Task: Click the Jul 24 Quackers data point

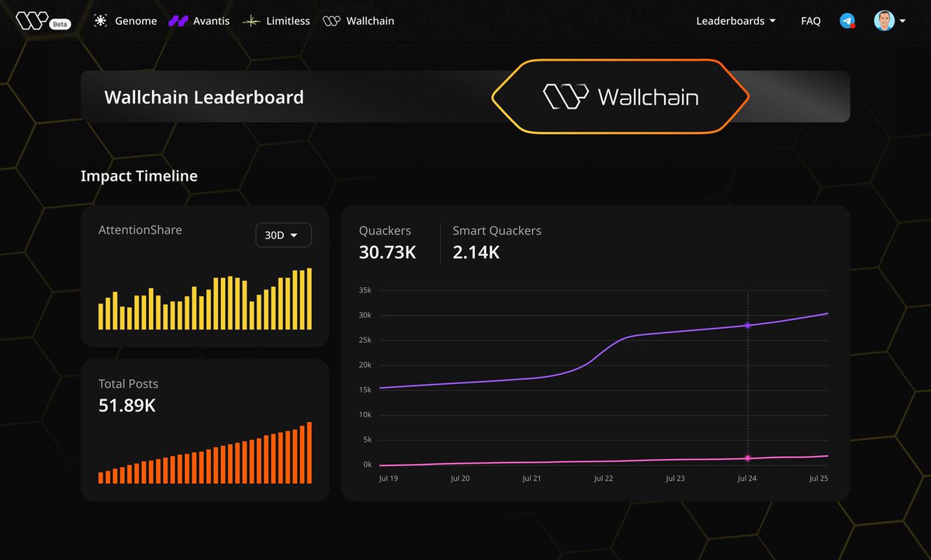Action: click(x=748, y=325)
